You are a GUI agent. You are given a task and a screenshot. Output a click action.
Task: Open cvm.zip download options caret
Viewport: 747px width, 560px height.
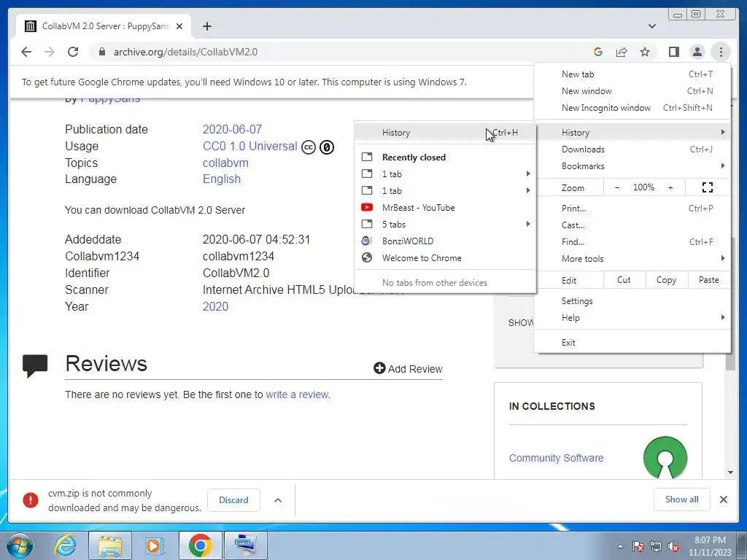(x=278, y=500)
